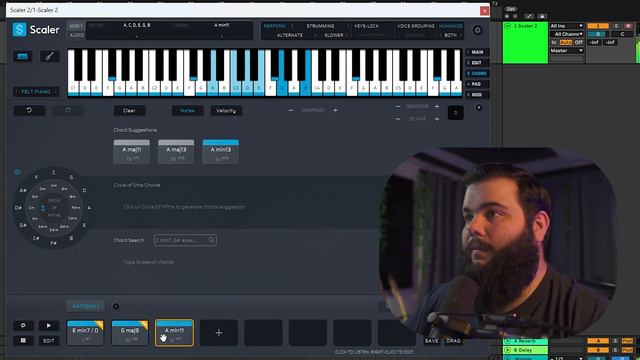Open the CHORD tab

pos(477,73)
